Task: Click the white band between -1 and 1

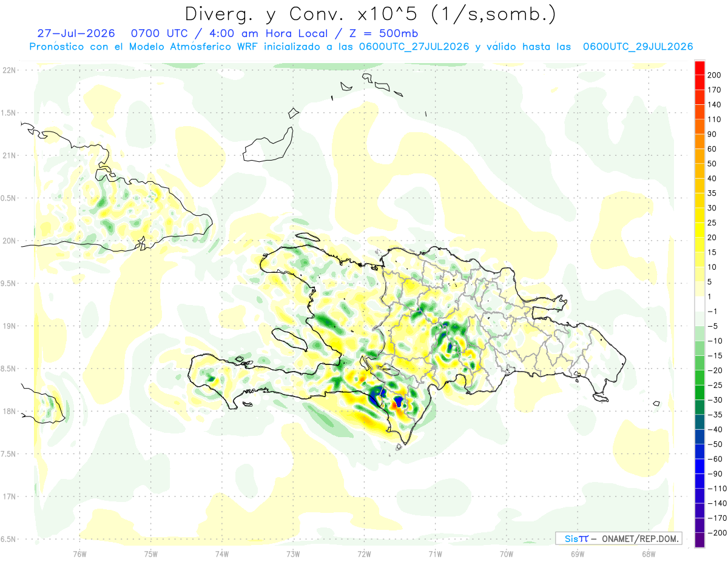Action: [x=700, y=304]
